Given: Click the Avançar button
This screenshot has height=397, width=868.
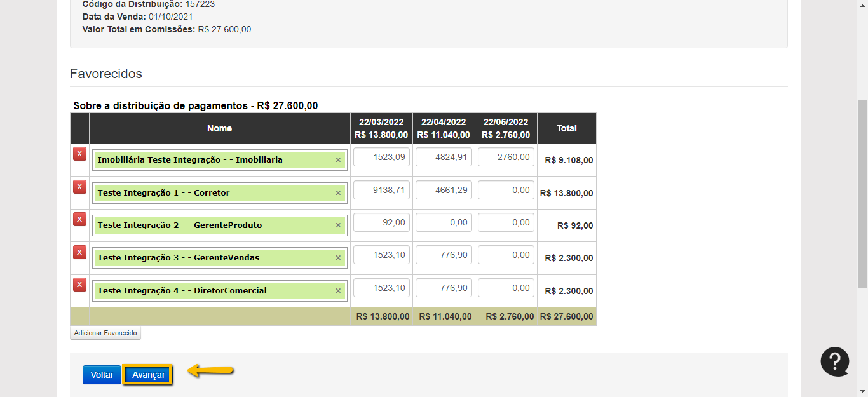Looking at the screenshot, I should point(148,375).
